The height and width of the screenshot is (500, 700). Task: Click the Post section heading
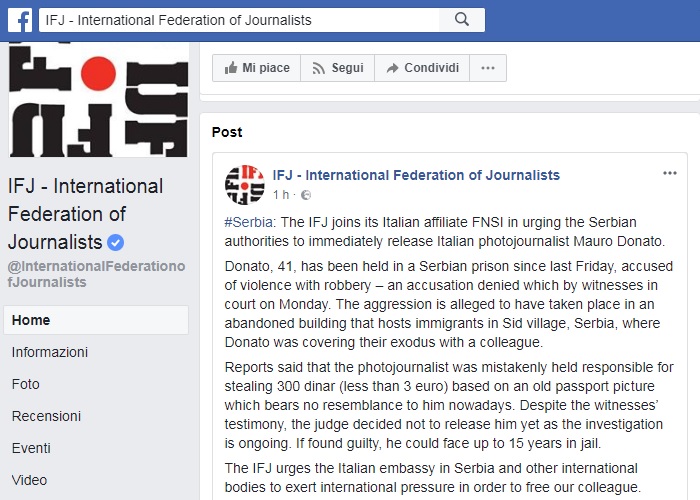(x=227, y=132)
